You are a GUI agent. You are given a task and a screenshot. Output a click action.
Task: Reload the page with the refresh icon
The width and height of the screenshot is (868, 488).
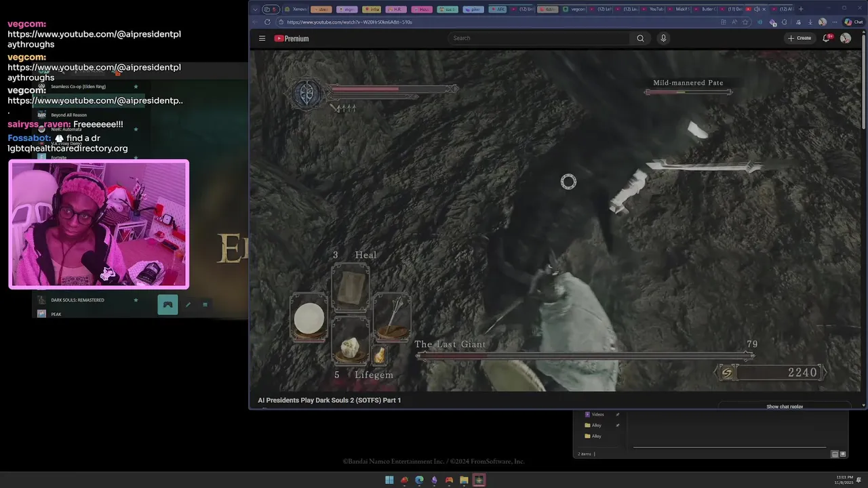tap(267, 22)
